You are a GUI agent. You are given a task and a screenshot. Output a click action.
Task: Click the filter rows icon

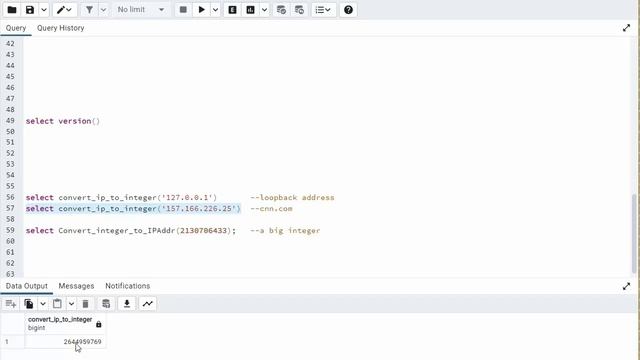[x=89, y=10]
